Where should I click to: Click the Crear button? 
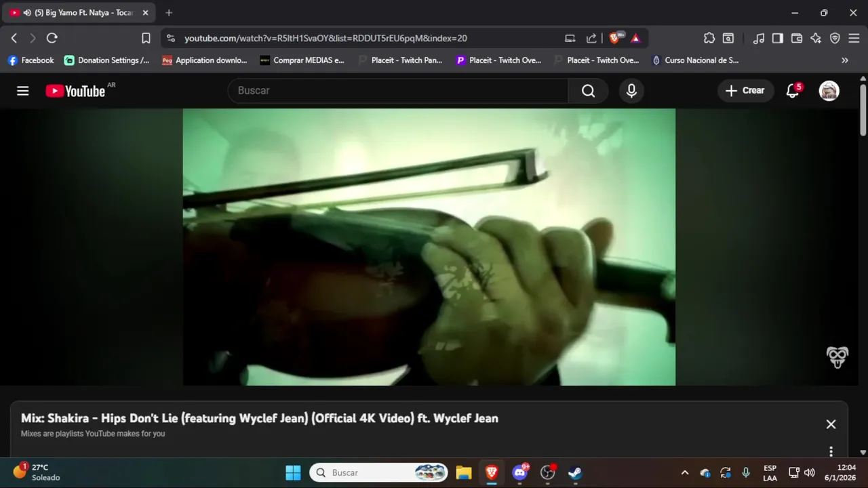(x=745, y=91)
